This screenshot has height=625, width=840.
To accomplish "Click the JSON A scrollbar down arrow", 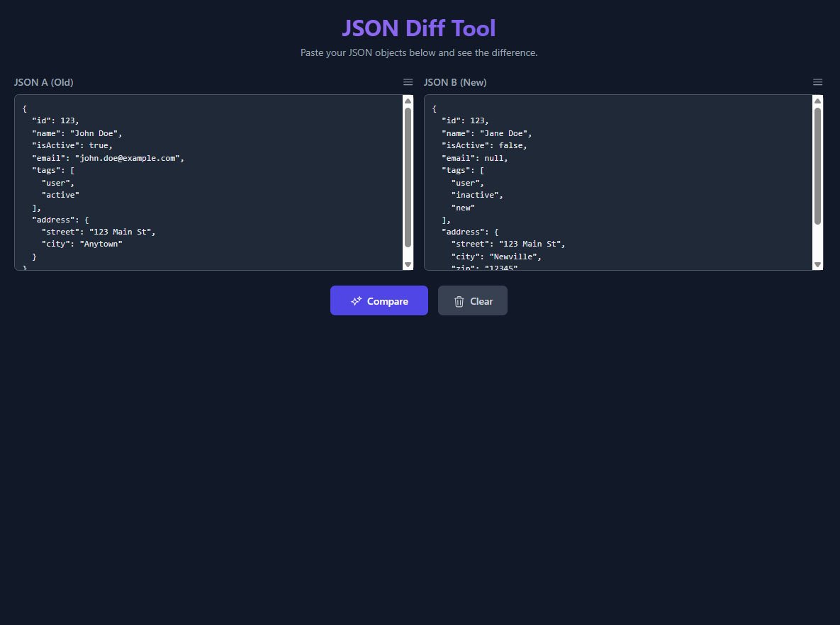I will pos(408,264).
